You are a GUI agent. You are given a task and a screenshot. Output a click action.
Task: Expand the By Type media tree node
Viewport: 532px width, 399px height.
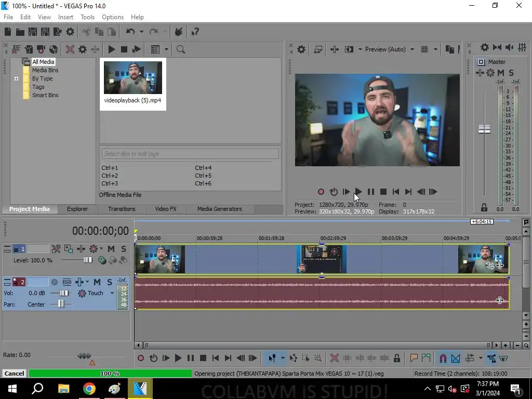coord(16,79)
